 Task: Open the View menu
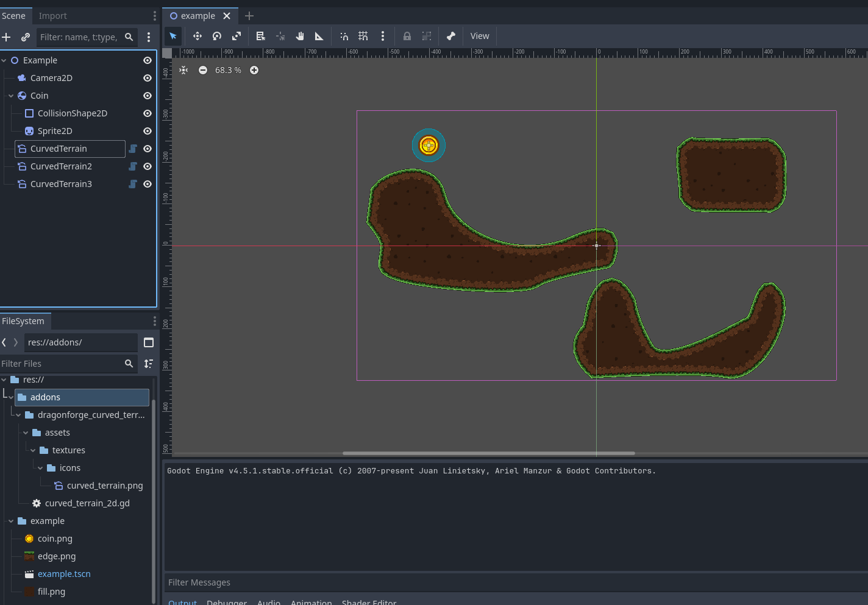pos(480,37)
